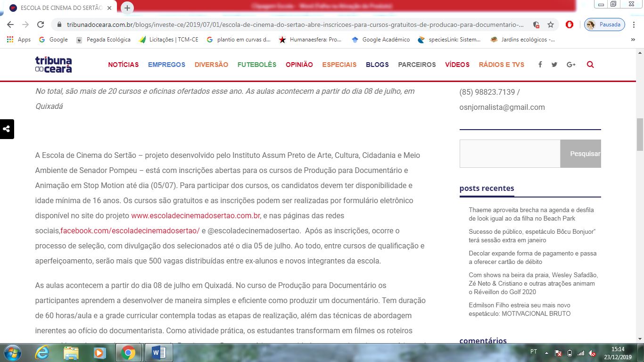This screenshot has width=644, height=362.
Task: Click the sidebar search text field
Action: click(x=510, y=154)
